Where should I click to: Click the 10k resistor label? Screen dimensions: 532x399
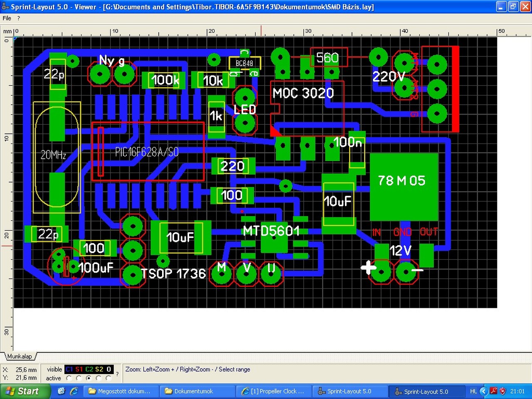click(x=213, y=81)
